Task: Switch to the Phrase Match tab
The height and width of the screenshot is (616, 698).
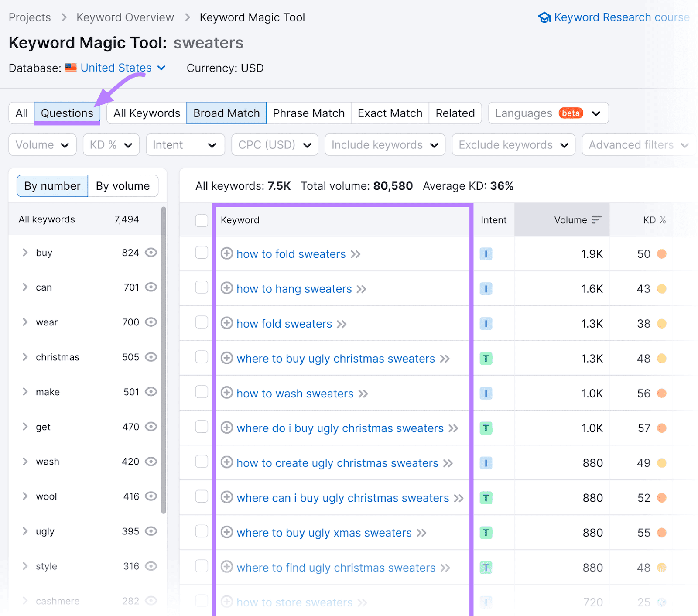Action: 309,113
